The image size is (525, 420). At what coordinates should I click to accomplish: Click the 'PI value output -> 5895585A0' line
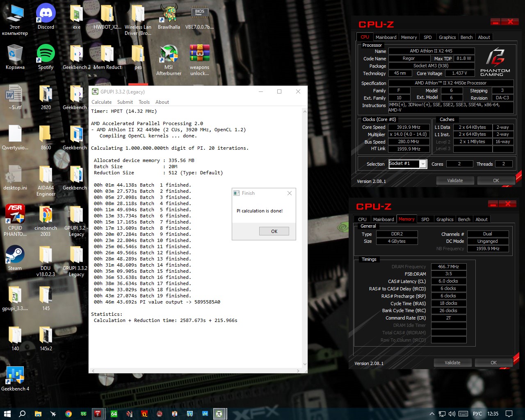157,302
